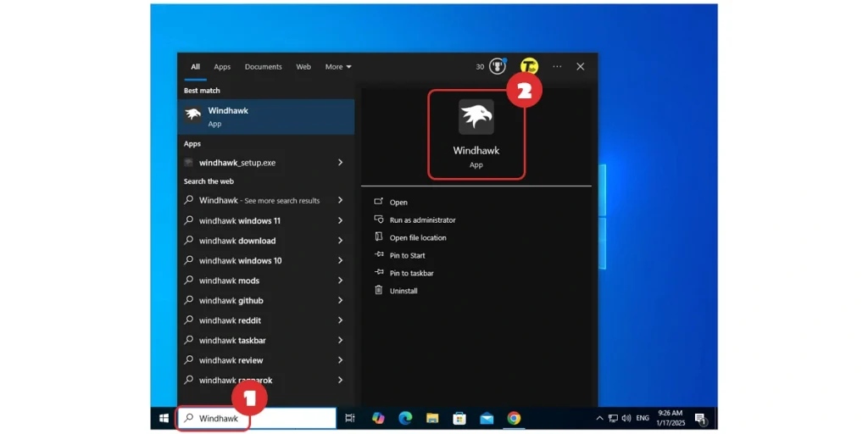Open File Explorer from the taskbar
The image size is (868, 434).
pyautogui.click(x=432, y=418)
